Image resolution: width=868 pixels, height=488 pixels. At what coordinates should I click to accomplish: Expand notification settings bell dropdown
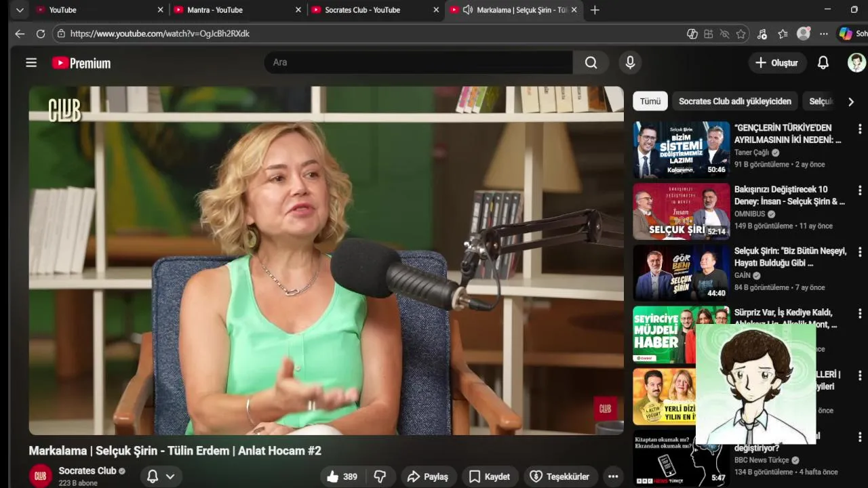(170, 476)
